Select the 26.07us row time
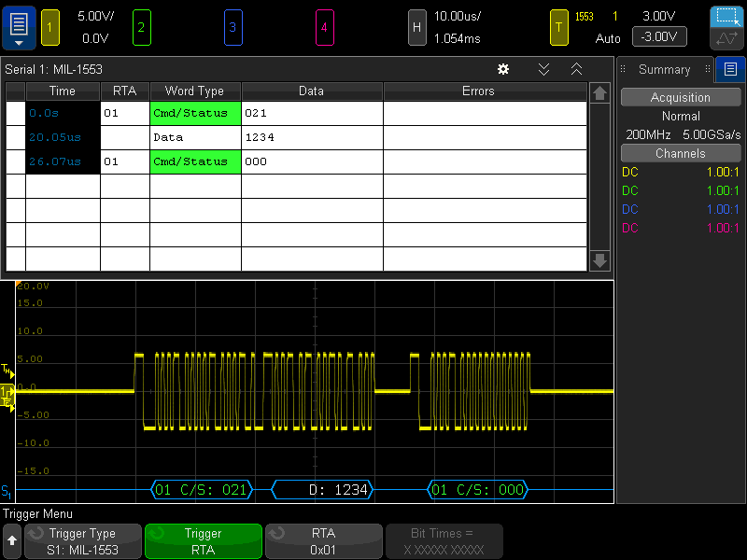Image resolution: width=747 pixels, height=560 pixels. tap(63, 161)
